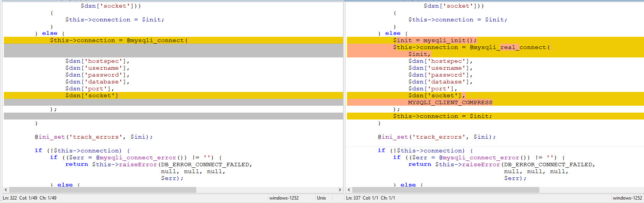Click the right pane horizontal scrollbar thumb
Image resolution: width=644 pixels, height=203 pixels.
446,190
